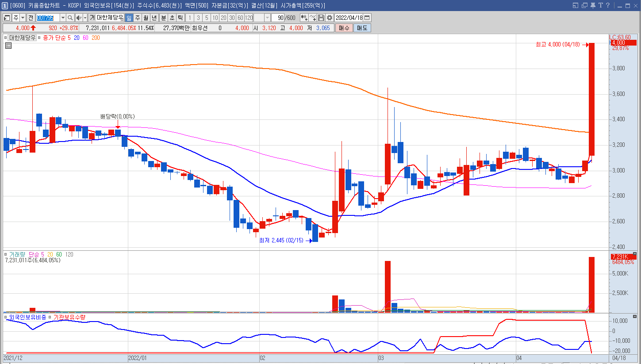
Task: Click moving average 5 legend label
Action: click(69, 38)
